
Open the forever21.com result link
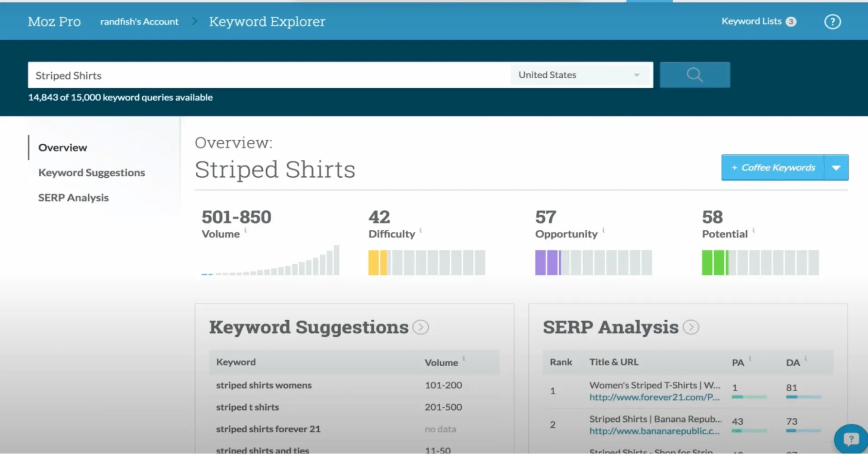(654, 397)
